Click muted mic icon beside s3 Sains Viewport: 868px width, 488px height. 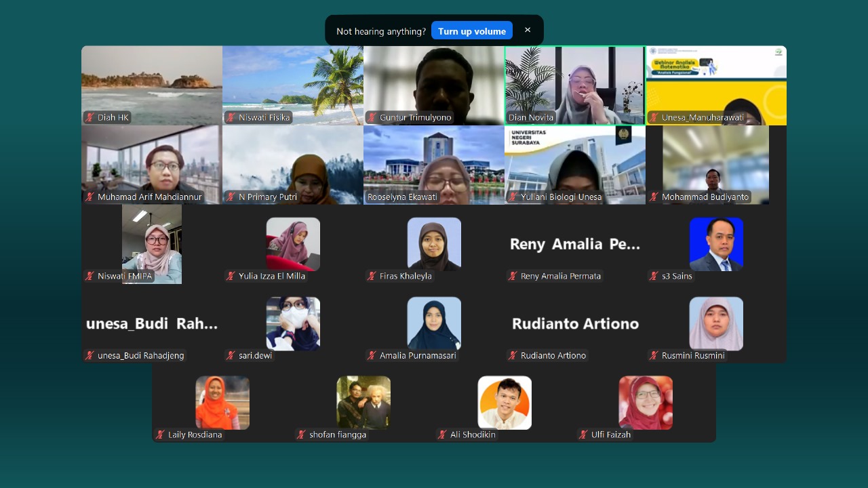(x=653, y=277)
